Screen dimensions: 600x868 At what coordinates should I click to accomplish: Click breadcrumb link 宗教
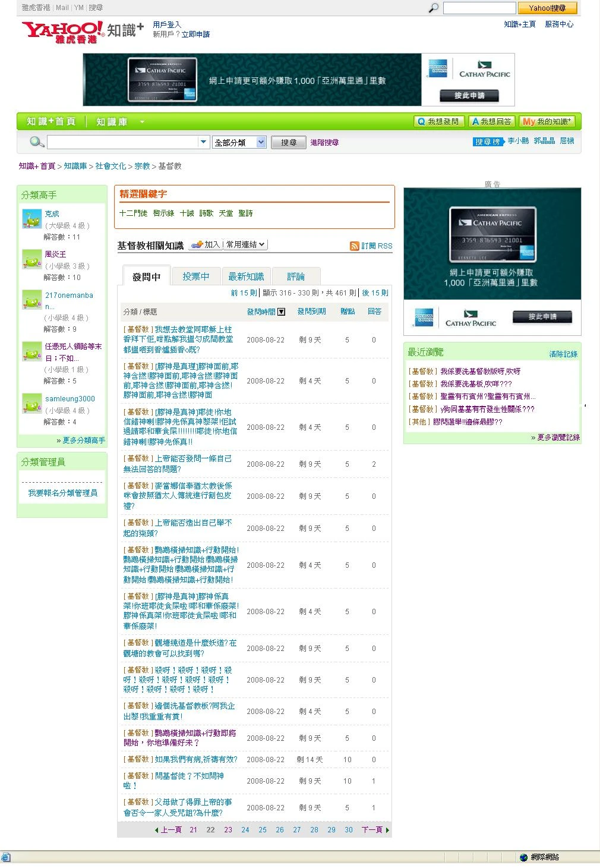pos(142,166)
